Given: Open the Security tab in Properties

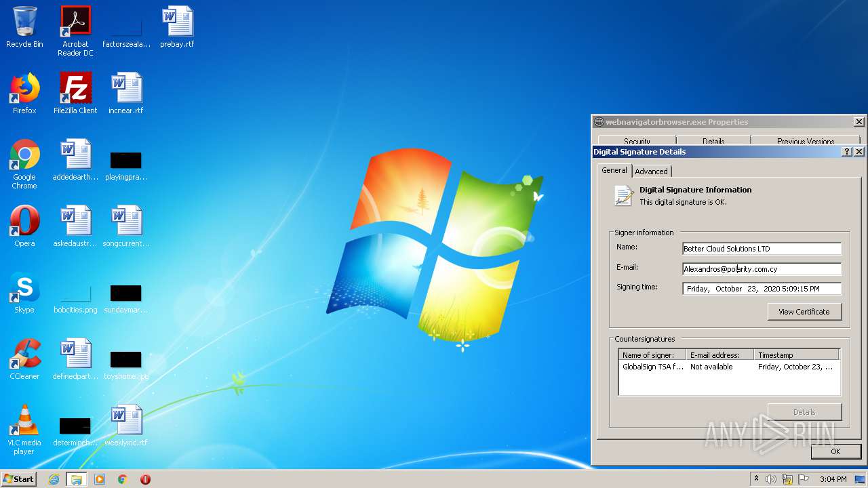Looking at the screenshot, I should coord(637,140).
